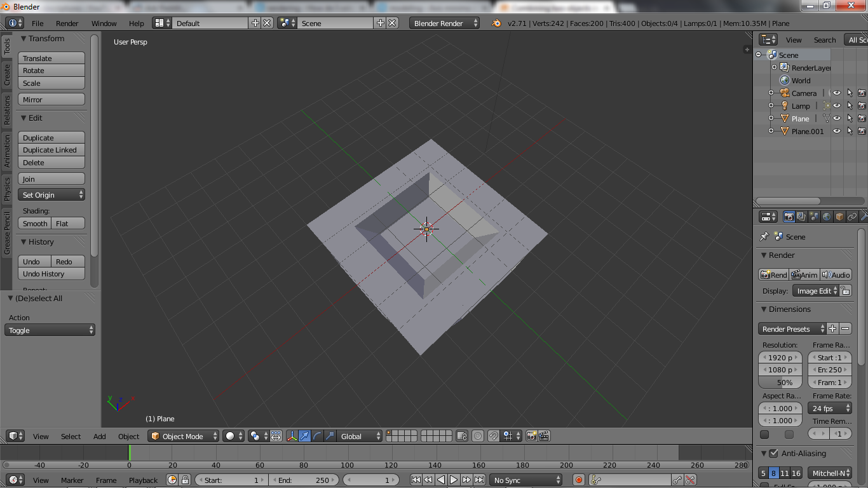Viewport: 868px width, 488px height.
Task: Switch to the Create tool shelf tab
Action: (7, 74)
